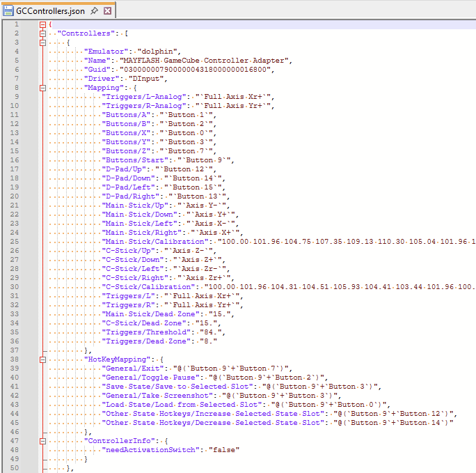
Task: Collapse the controller object on line 3
Action: click(x=43, y=42)
